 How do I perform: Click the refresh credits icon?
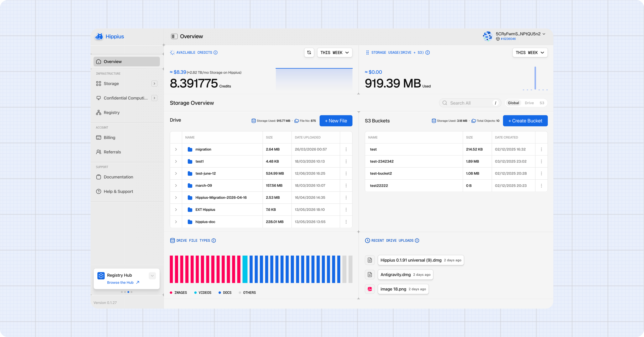point(309,53)
